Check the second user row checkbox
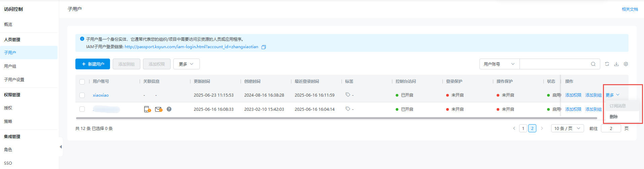 pos(82,109)
